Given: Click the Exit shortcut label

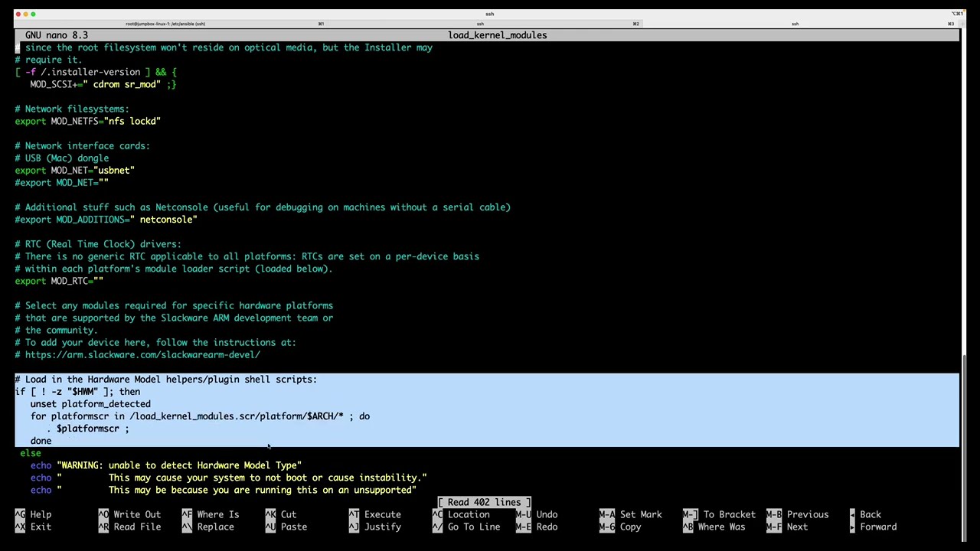Looking at the screenshot, I should click(41, 527).
